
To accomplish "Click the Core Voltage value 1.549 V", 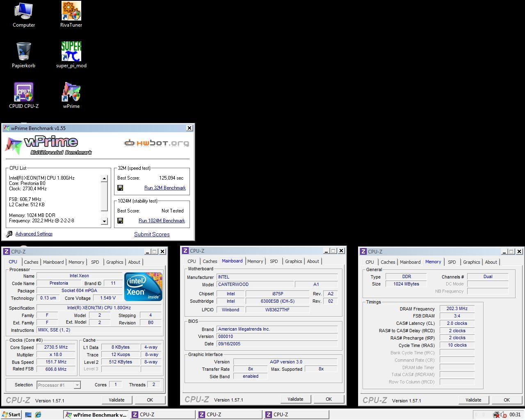I will 107,298.
